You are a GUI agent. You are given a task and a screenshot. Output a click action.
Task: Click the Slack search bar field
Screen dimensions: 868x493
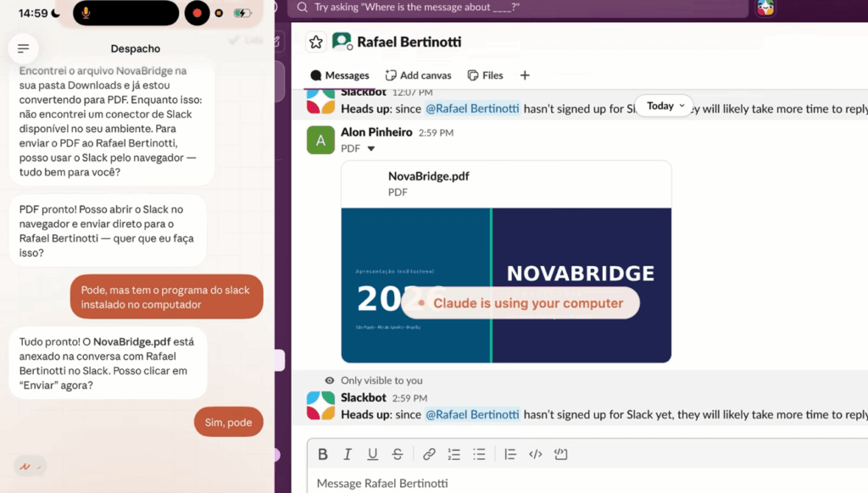click(518, 7)
